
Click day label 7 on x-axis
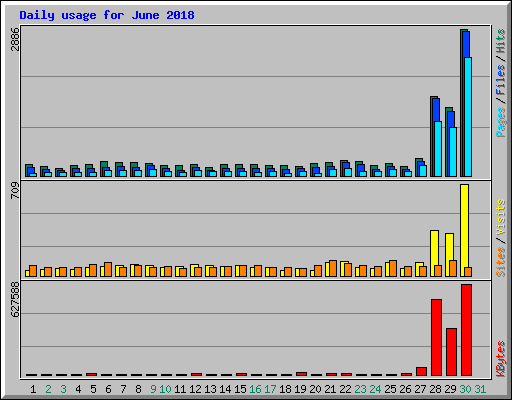click(123, 389)
